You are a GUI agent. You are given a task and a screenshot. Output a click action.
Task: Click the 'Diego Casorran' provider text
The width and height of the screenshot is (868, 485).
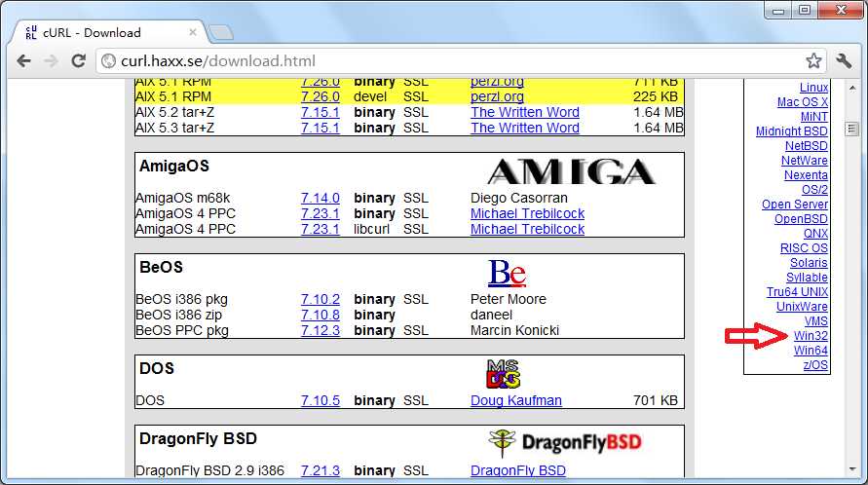click(x=518, y=198)
